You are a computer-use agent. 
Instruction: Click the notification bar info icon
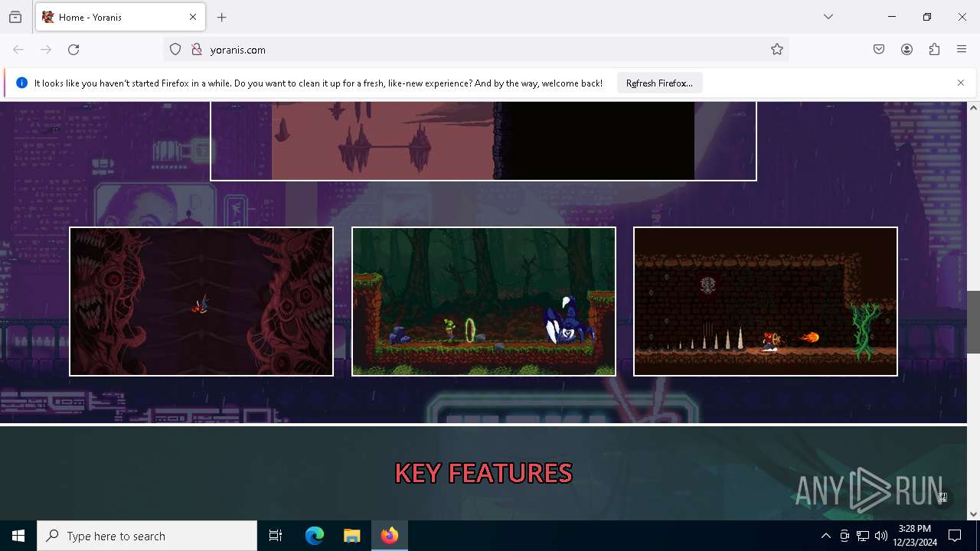click(21, 83)
